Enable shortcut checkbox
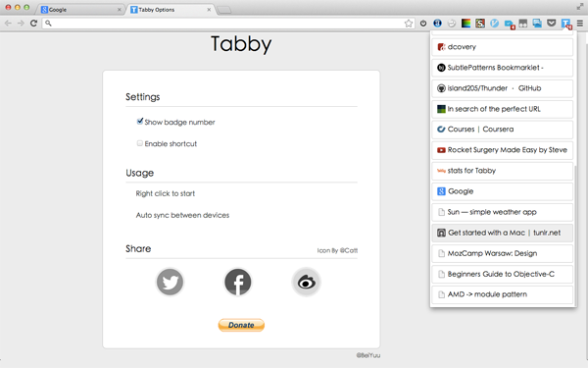This screenshot has height=368, width=588. click(x=140, y=143)
